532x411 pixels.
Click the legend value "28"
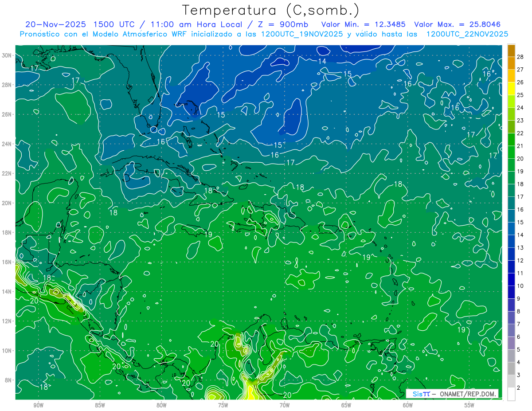point(520,56)
